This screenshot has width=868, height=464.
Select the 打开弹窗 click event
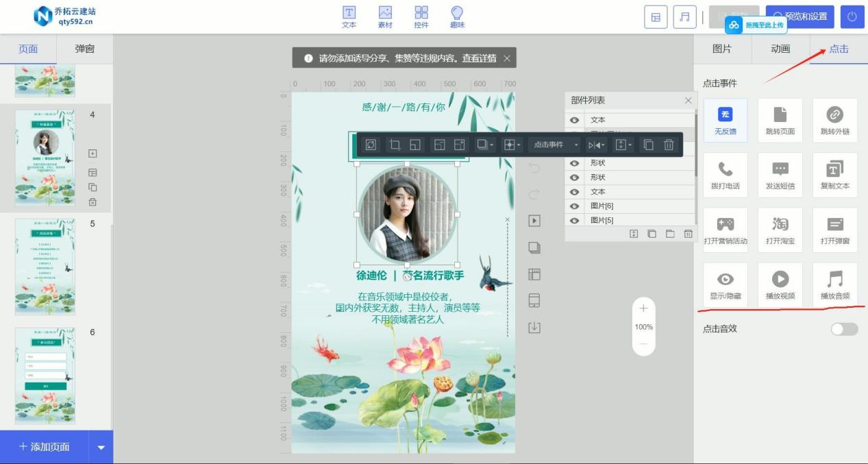tap(835, 230)
